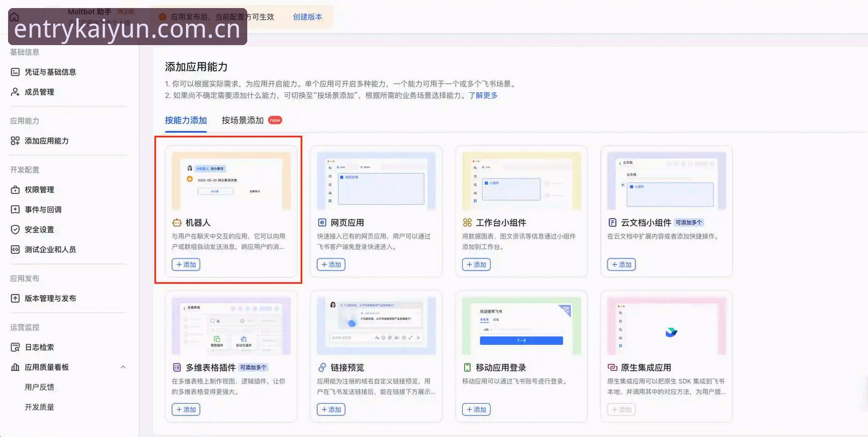Click the 事件与回调 icon
868x437 pixels.
pos(15,209)
